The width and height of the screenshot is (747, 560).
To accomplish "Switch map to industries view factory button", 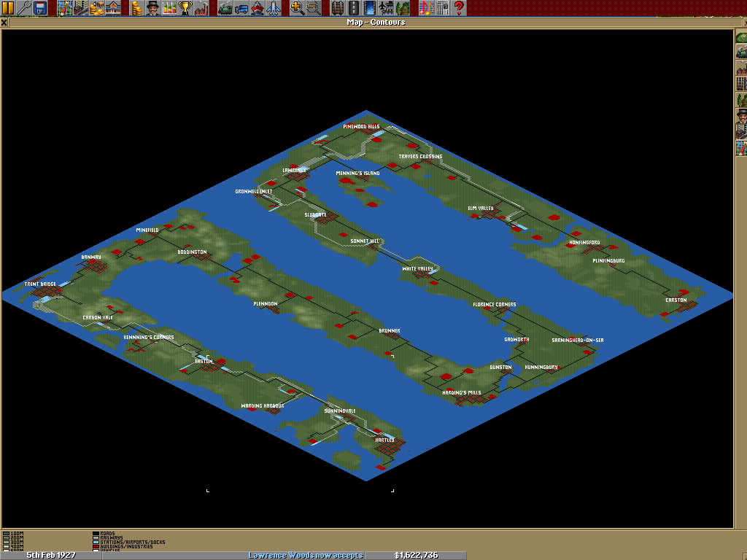I will pos(742,67).
